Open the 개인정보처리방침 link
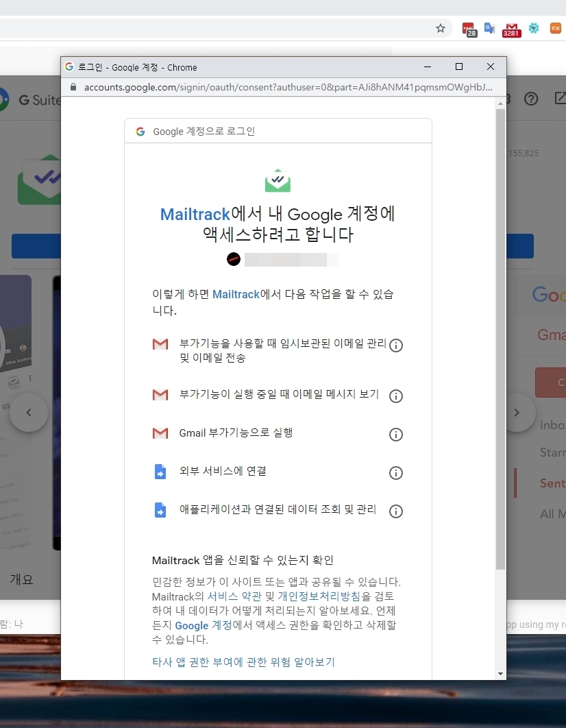The width and height of the screenshot is (566, 728). tap(319, 596)
